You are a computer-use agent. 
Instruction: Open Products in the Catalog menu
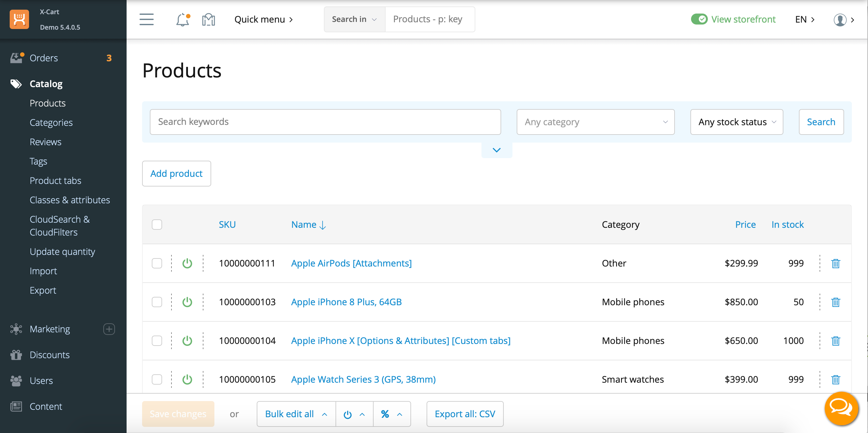(x=47, y=103)
